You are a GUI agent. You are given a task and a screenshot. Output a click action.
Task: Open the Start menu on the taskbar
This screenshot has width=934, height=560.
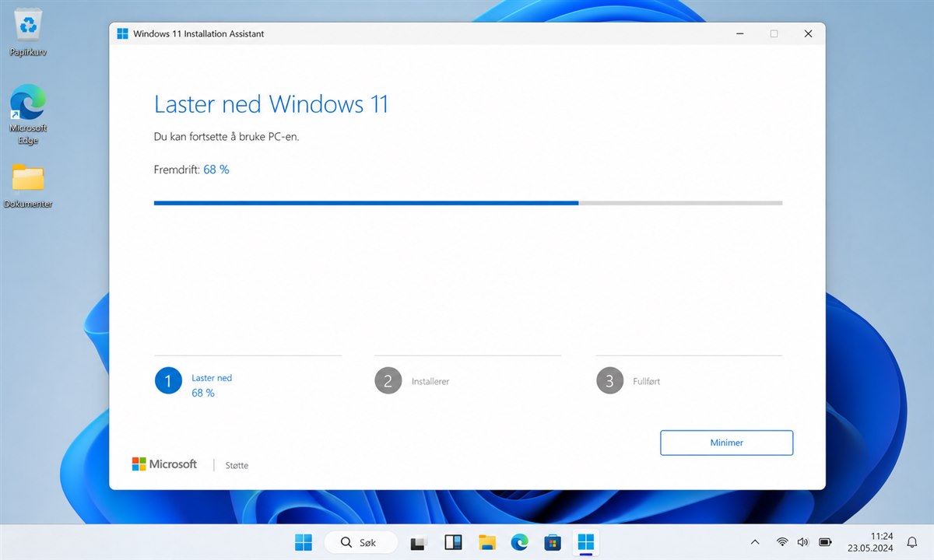(304, 542)
